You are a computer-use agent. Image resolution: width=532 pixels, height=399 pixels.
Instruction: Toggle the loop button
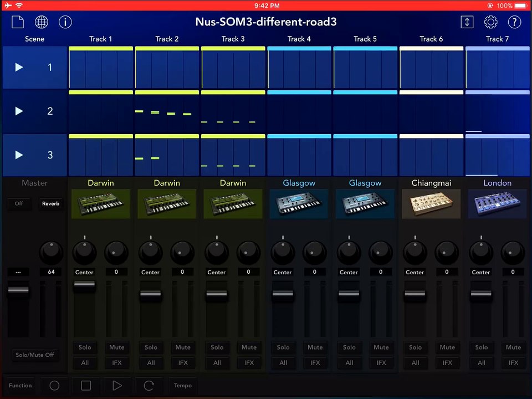coord(149,386)
